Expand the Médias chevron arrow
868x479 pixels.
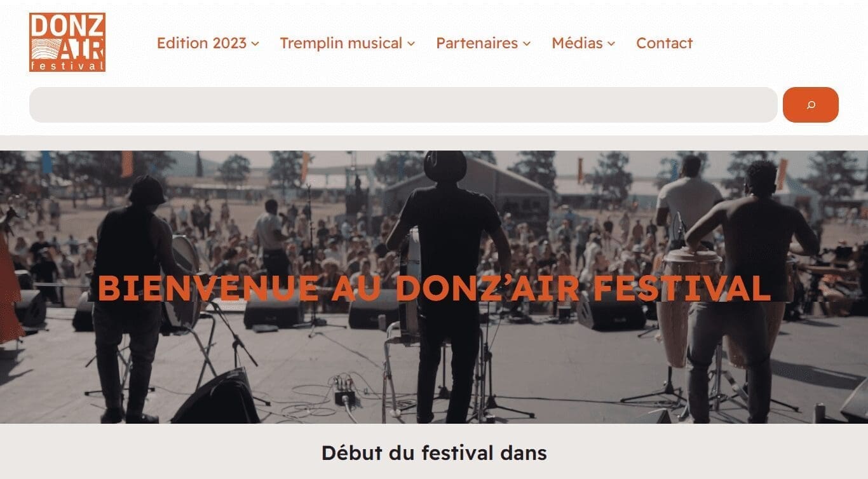tap(611, 44)
